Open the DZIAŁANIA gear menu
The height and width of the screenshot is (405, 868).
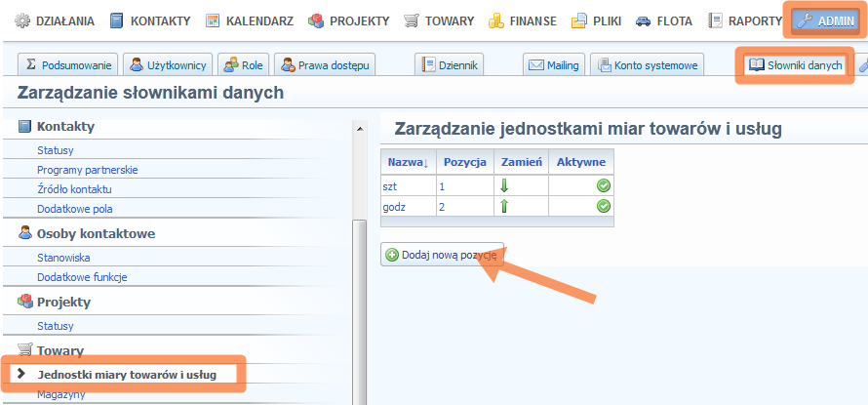(x=54, y=20)
